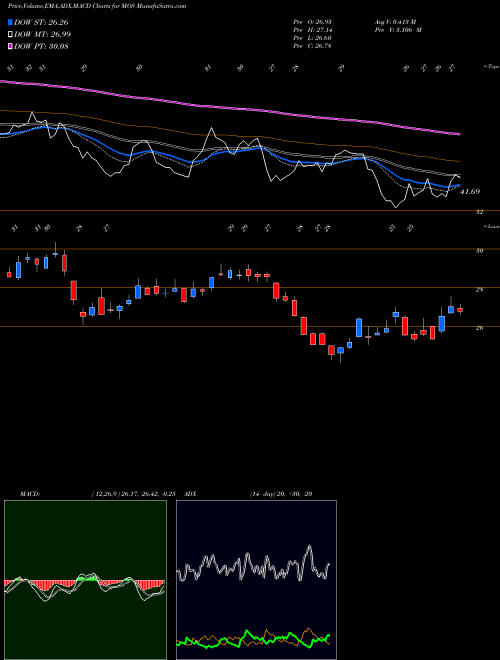Click the 'MACD:' panel heading
The width and height of the screenshot is (500, 660).
(x=30, y=494)
